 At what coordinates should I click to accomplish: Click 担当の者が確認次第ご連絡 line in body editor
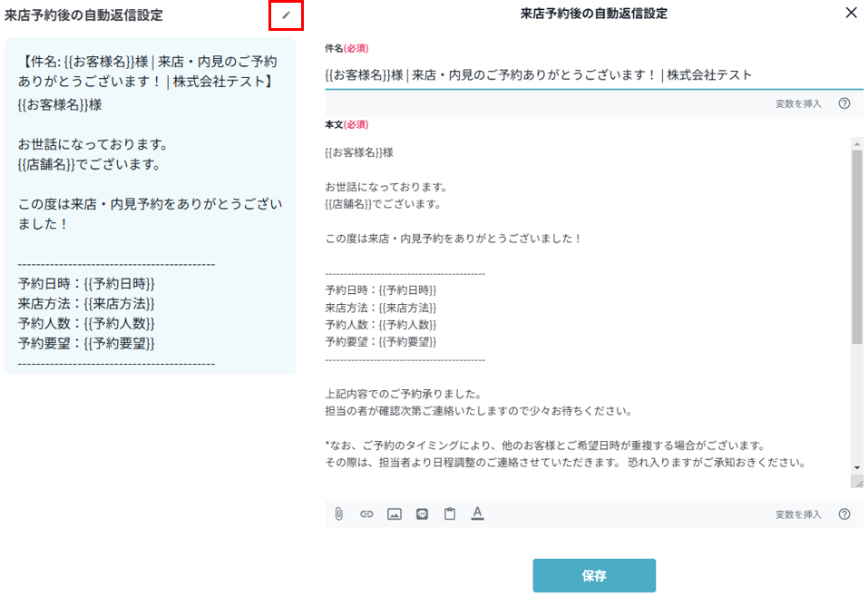click(479, 411)
